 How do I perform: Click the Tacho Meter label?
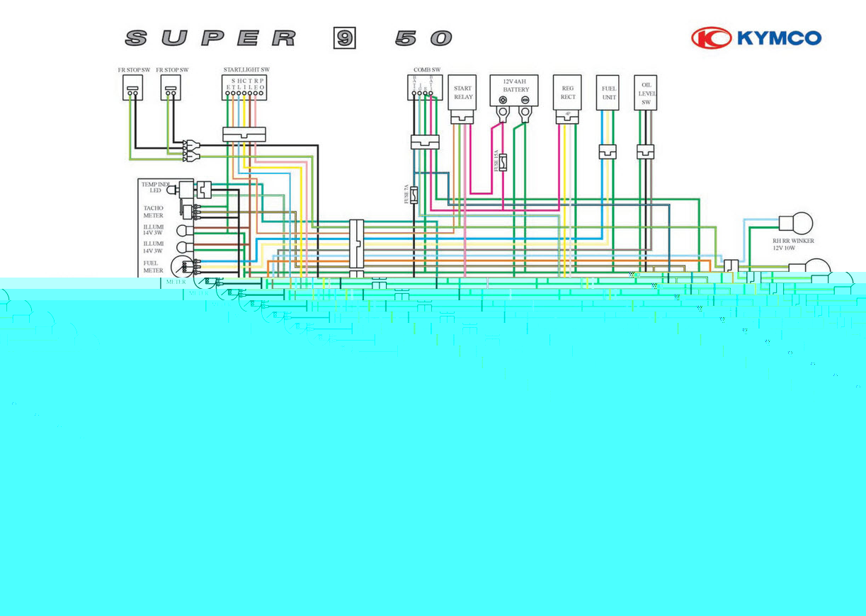(x=154, y=212)
